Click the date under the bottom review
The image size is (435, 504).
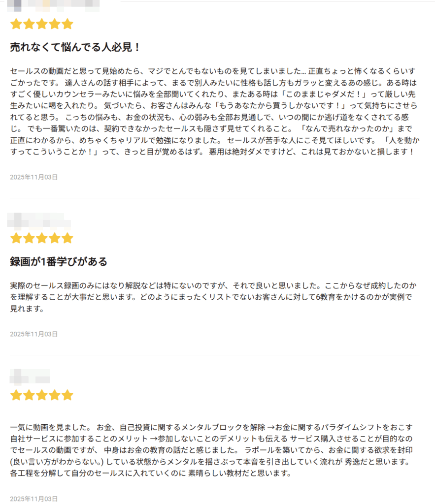[34, 499]
